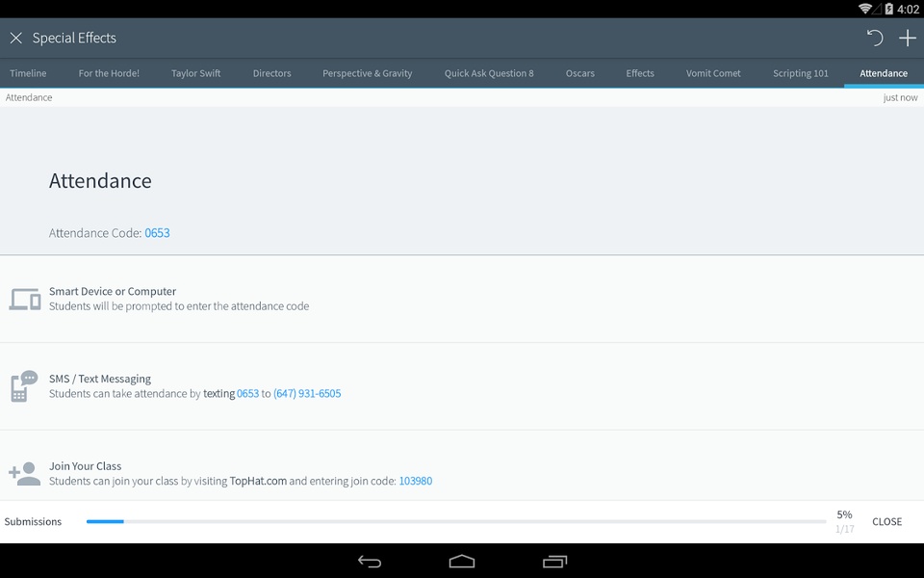The width and height of the screenshot is (924, 578).
Task: Tap the Special Effects course title
Action: pyautogui.click(x=74, y=39)
